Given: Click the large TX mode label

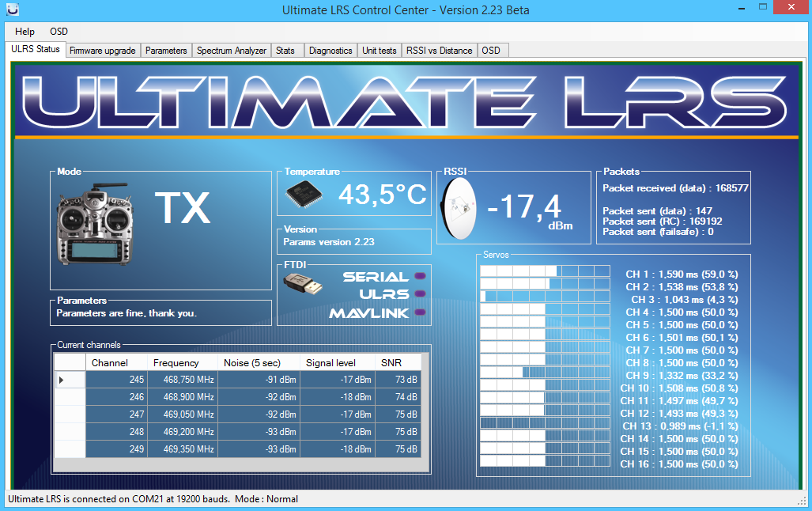Looking at the screenshot, I should click(x=183, y=208).
